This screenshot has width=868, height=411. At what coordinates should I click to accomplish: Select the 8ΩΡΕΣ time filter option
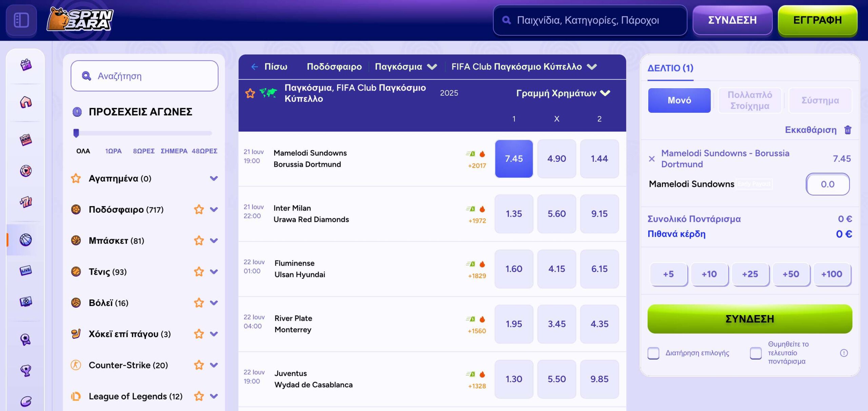[144, 151]
